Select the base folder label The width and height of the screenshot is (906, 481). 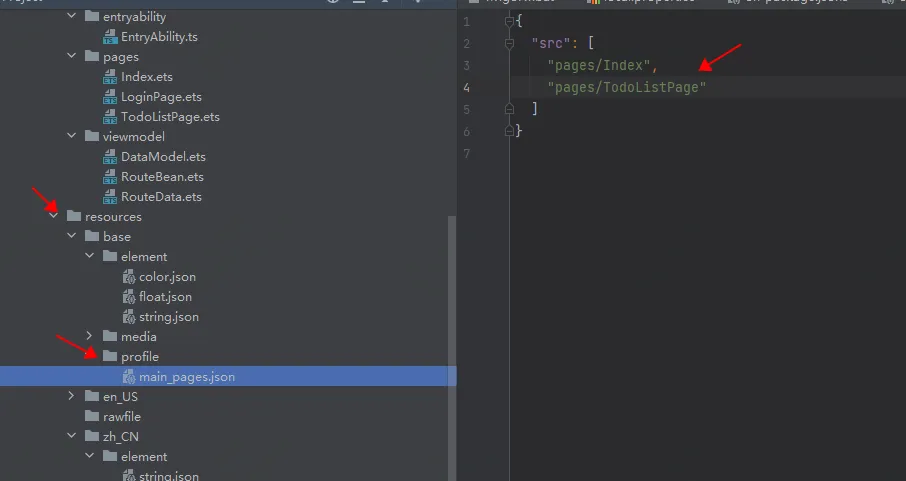pos(117,236)
